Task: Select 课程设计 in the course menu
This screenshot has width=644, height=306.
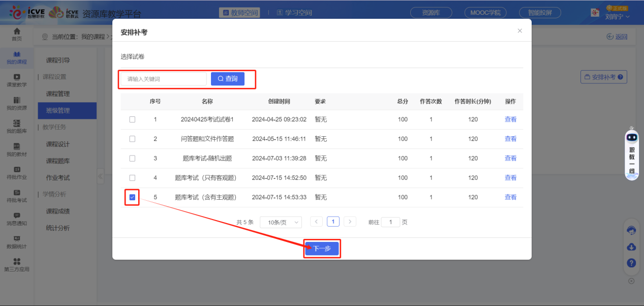Action: 58,144
